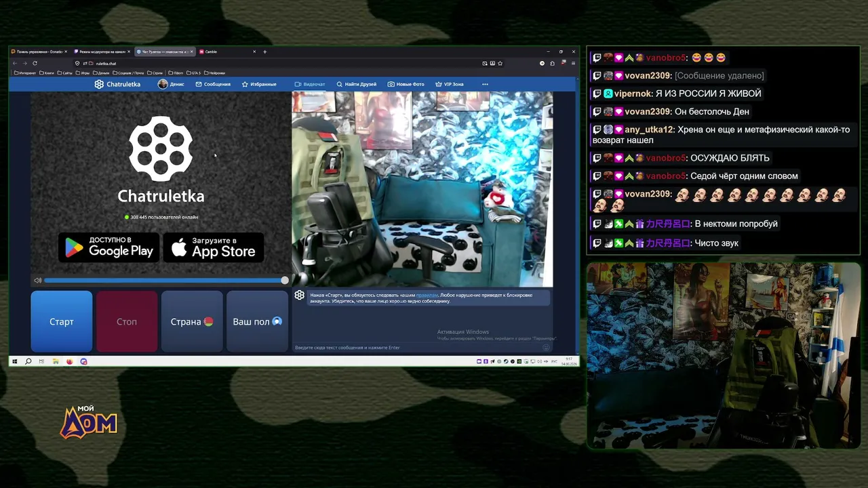Reload the current page

pyautogui.click(x=37, y=63)
